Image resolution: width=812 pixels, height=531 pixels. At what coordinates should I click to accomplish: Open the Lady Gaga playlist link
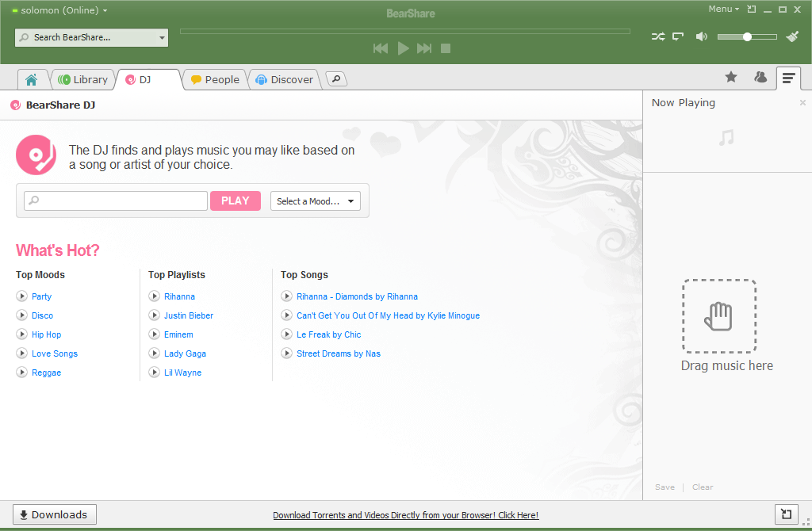185,354
